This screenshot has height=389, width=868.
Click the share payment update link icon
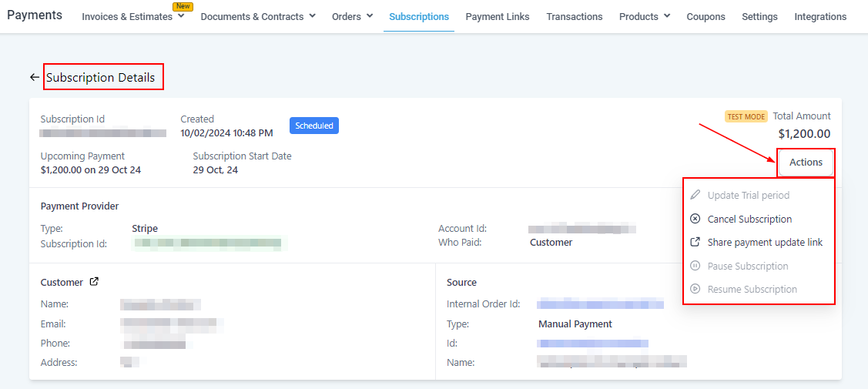click(x=695, y=242)
